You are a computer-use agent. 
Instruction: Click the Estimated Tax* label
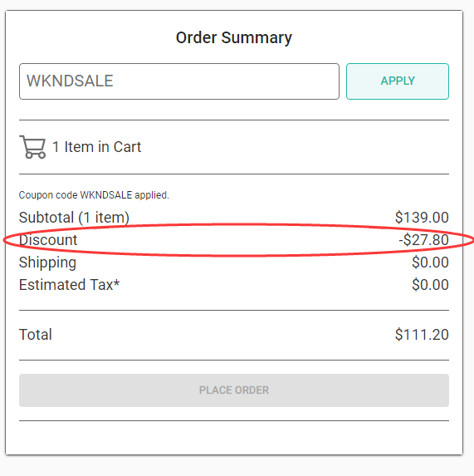point(69,285)
